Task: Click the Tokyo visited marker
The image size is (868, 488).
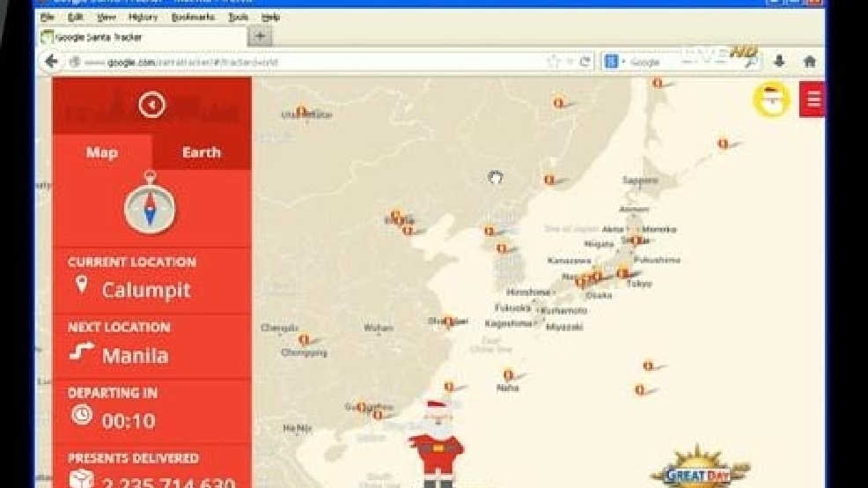Action: (623, 272)
